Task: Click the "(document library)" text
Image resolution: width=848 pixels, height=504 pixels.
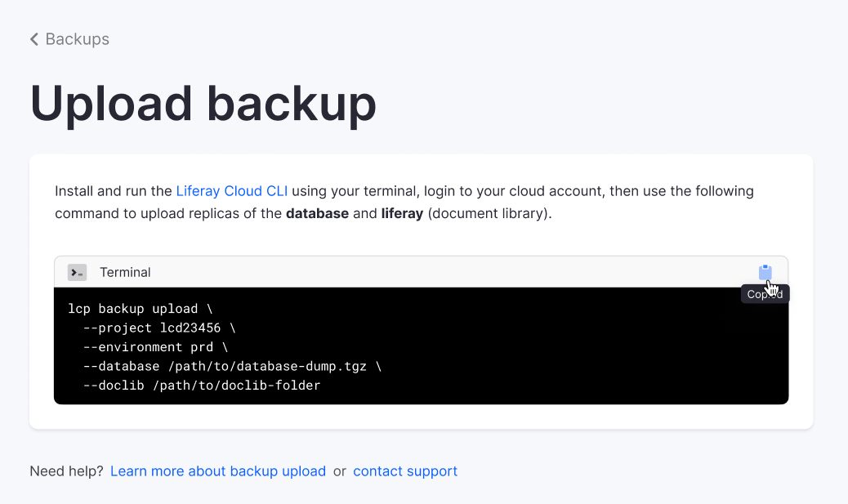Action: pos(489,214)
